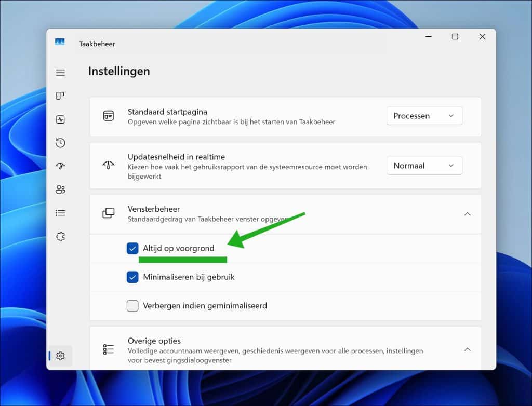Click the Overige opties list icon
The image size is (532, 406).
(x=108, y=349)
